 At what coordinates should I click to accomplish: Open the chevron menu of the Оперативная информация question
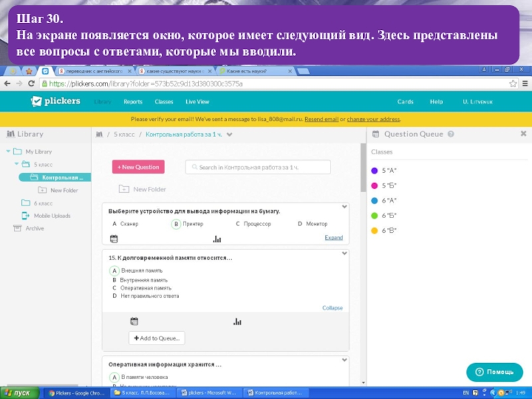click(344, 360)
